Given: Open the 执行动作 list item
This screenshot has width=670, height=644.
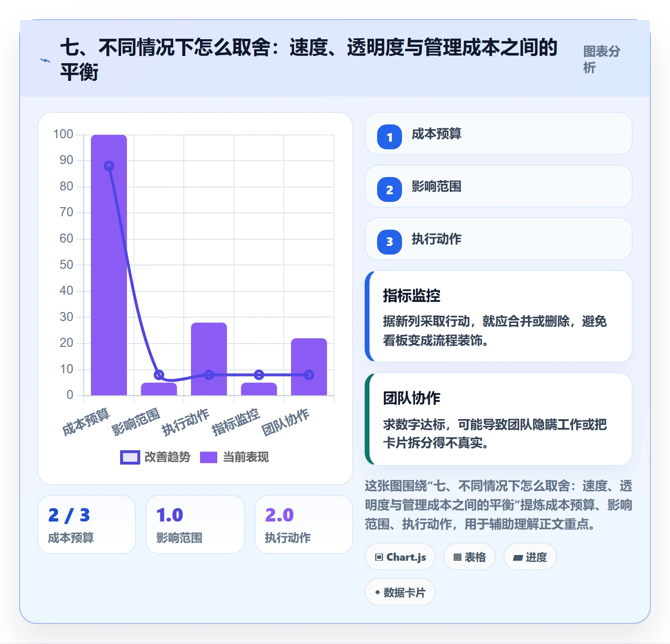Looking at the screenshot, I should [x=499, y=239].
